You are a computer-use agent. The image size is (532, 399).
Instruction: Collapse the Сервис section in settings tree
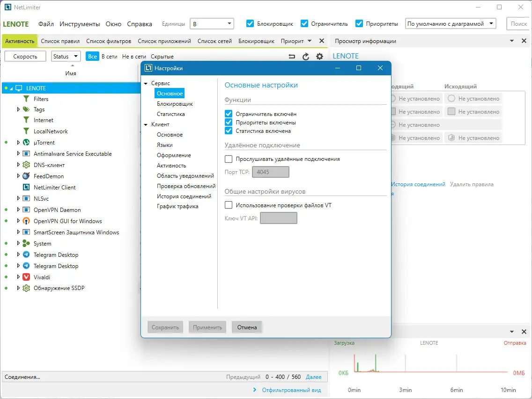point(146,83)
